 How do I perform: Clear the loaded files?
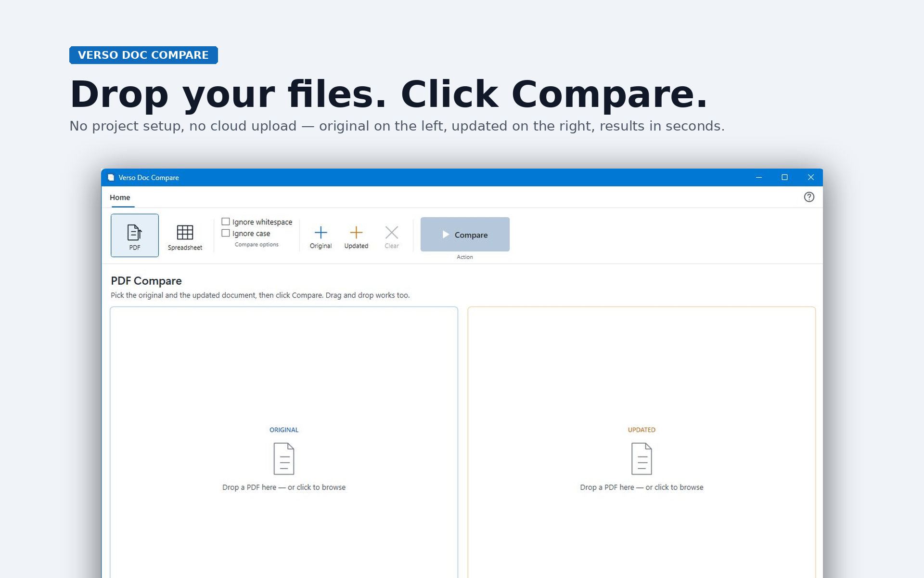(x=392, y=237)
